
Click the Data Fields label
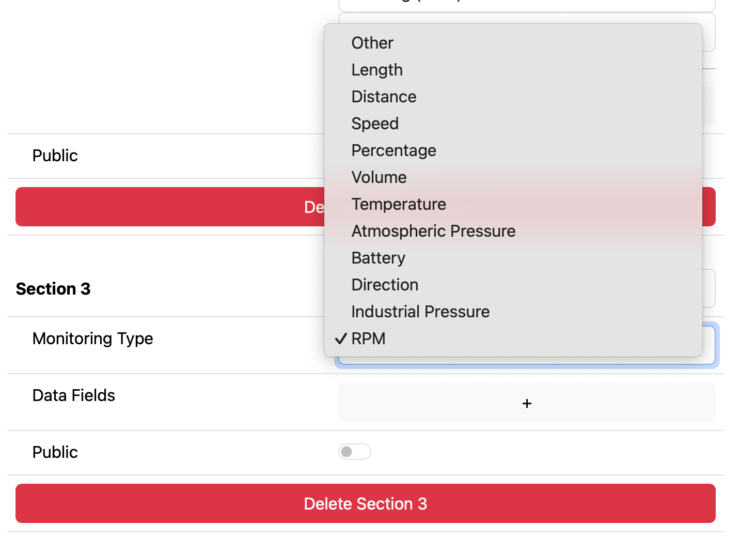click(73, 395)
